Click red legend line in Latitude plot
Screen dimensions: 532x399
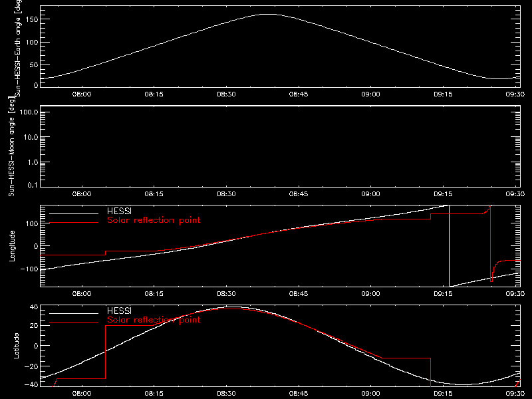tap(74, 323)
